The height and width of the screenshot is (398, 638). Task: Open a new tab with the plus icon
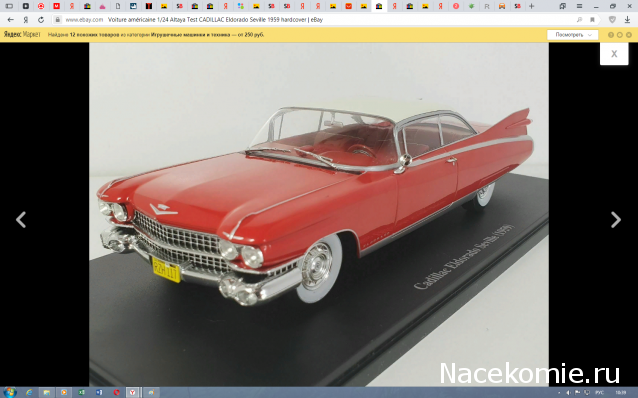point(531,6)
